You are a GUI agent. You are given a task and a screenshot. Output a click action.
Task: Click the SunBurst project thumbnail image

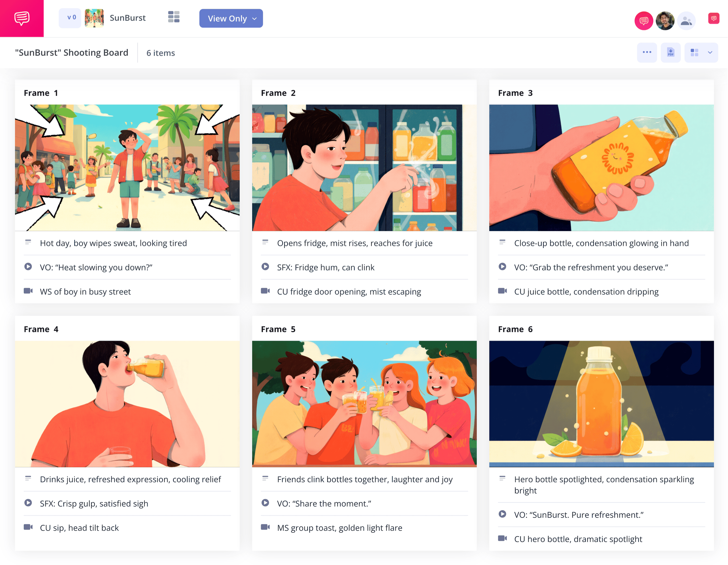pyautogui.click(x=94, y=18)
